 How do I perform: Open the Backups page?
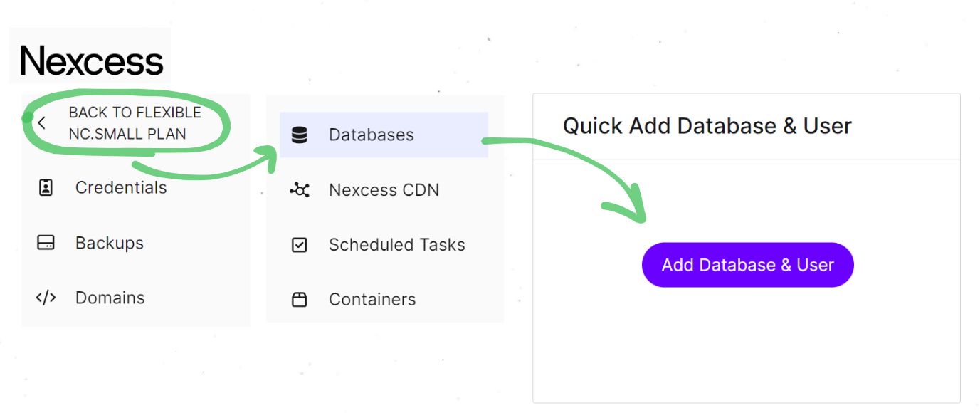pos(108,242)
